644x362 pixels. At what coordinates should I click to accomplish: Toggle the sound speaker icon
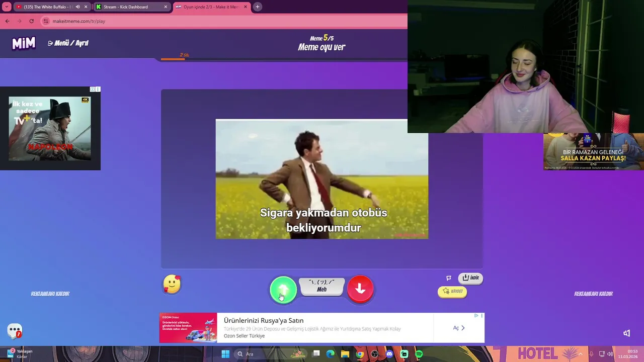click(627, 333)
